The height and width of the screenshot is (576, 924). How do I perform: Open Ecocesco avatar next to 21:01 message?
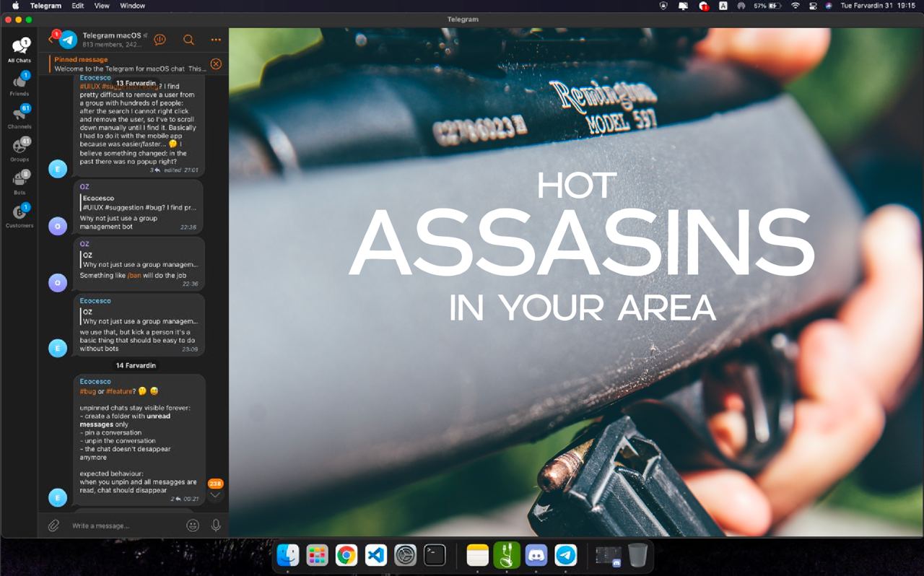(58, 169)
